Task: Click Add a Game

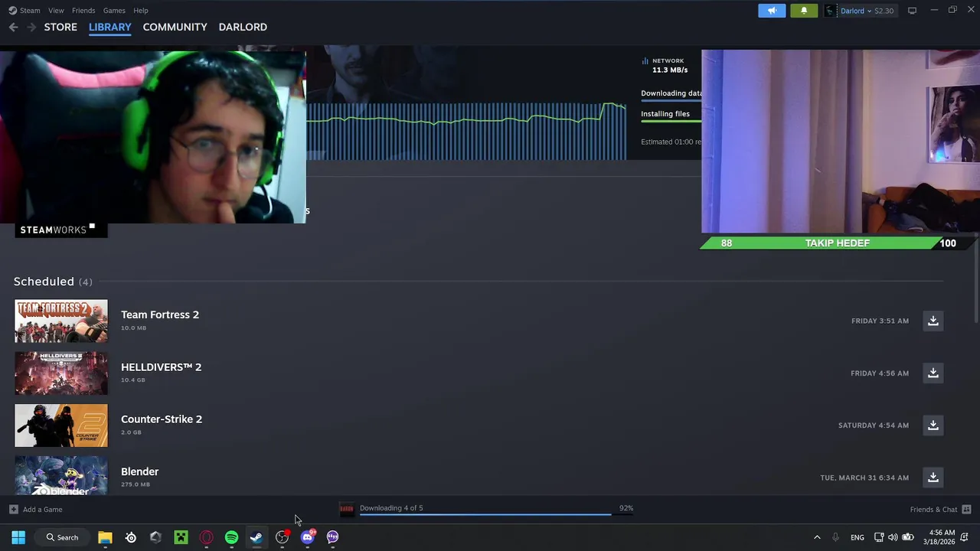Action: [42, 510]
